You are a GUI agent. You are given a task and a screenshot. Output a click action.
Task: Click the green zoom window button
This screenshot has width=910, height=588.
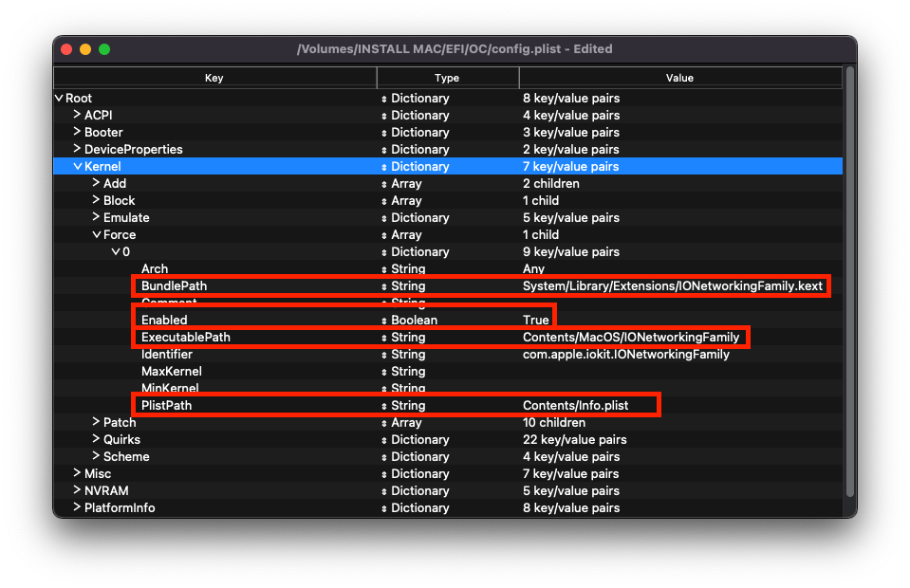pyautogui.click(x=104, y=49)
